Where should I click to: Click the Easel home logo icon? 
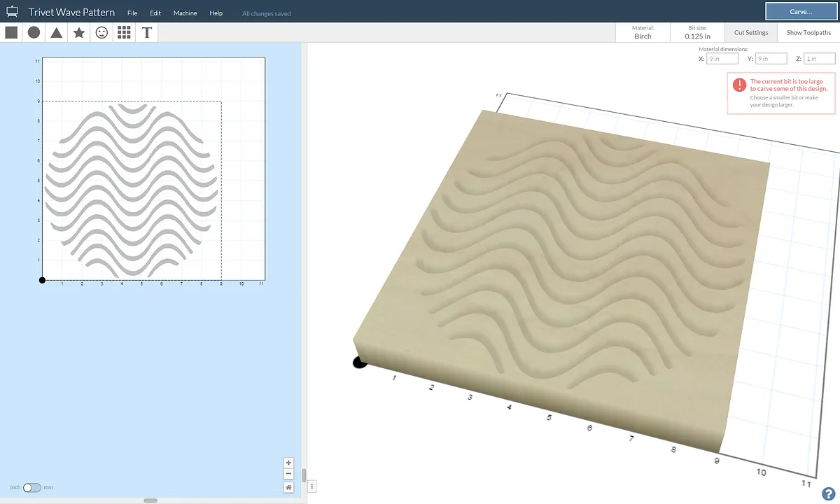tap(12, 12)
